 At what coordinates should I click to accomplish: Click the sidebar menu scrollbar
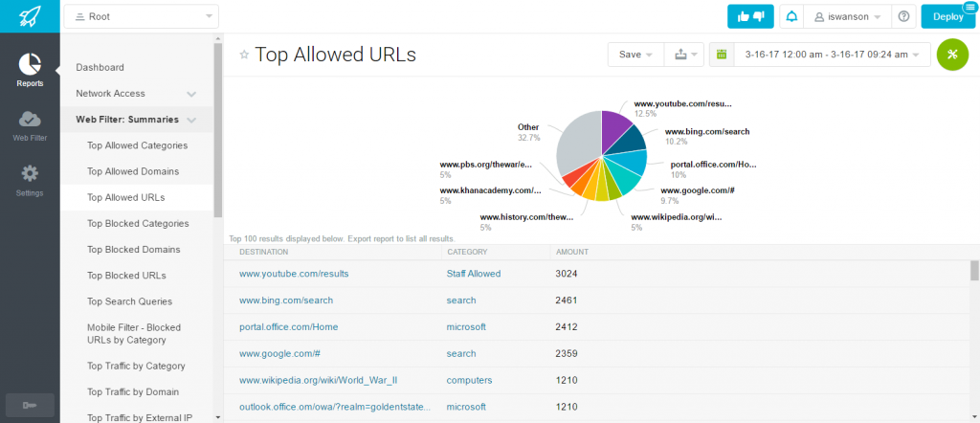217,129
